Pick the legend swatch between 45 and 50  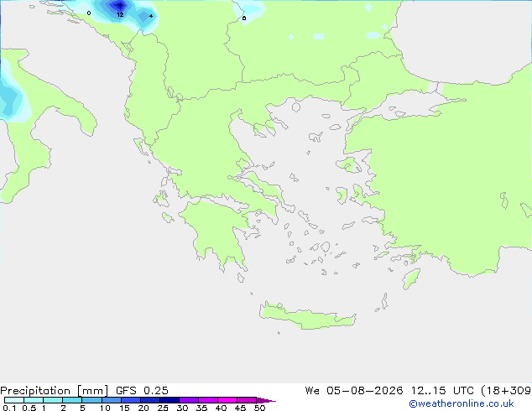tap(247, 400)
